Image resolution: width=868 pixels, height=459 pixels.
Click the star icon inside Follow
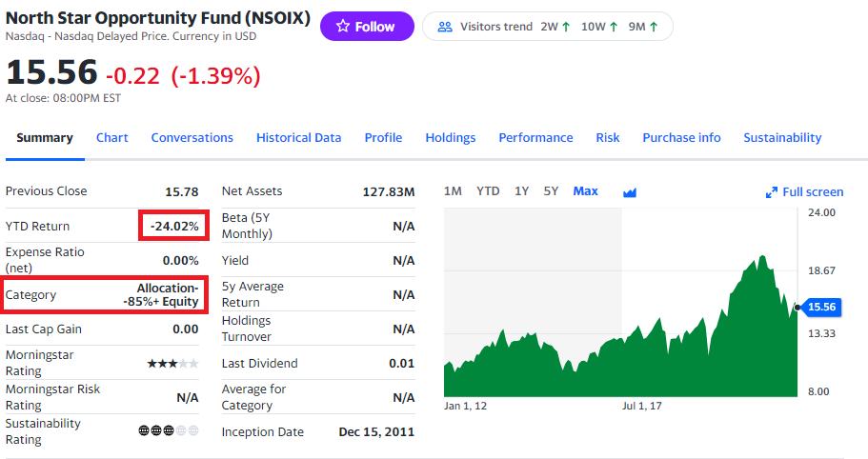[343, 26]
